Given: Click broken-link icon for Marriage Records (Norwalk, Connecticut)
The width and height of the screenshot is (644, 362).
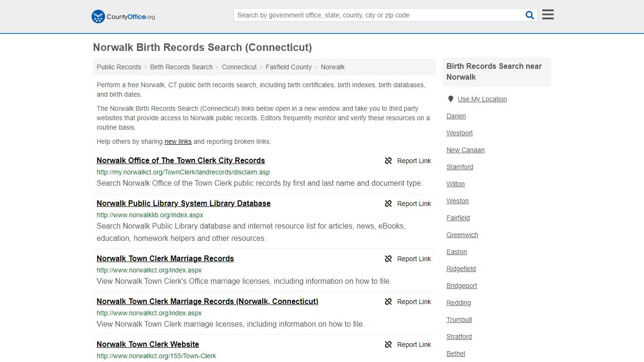Looking at the screenshot, I should (x=388, y=302).
